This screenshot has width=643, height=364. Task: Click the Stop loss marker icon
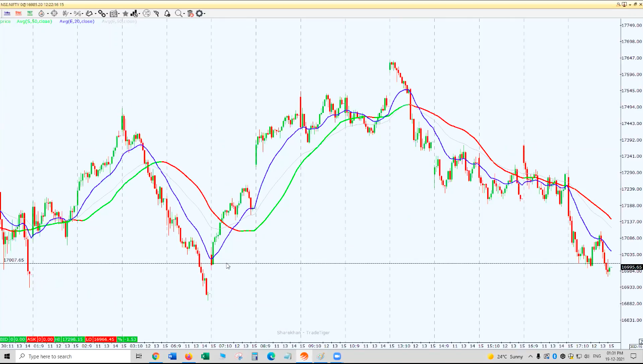[x=18, y=13]
